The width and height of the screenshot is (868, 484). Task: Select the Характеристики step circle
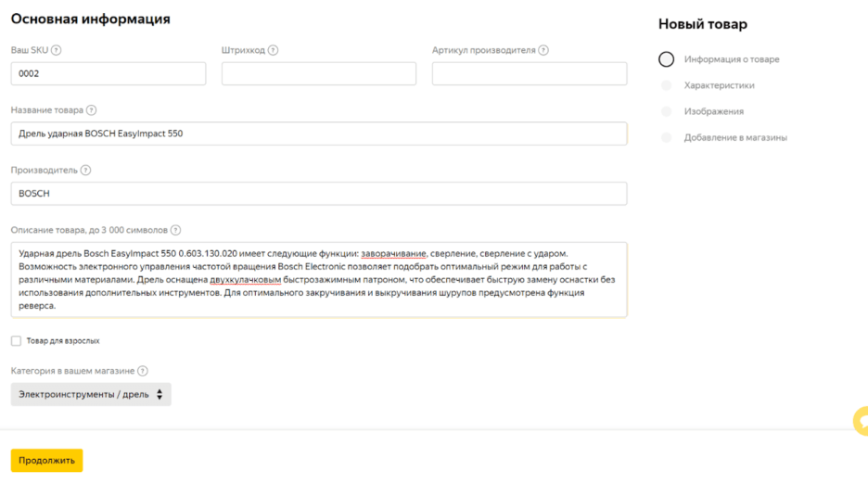666,85
